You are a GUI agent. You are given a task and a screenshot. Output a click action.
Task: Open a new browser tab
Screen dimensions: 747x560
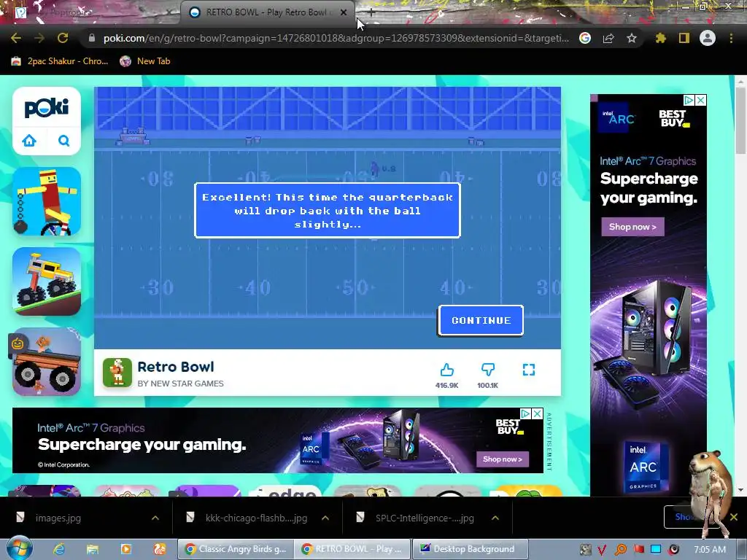click(371, 13)
